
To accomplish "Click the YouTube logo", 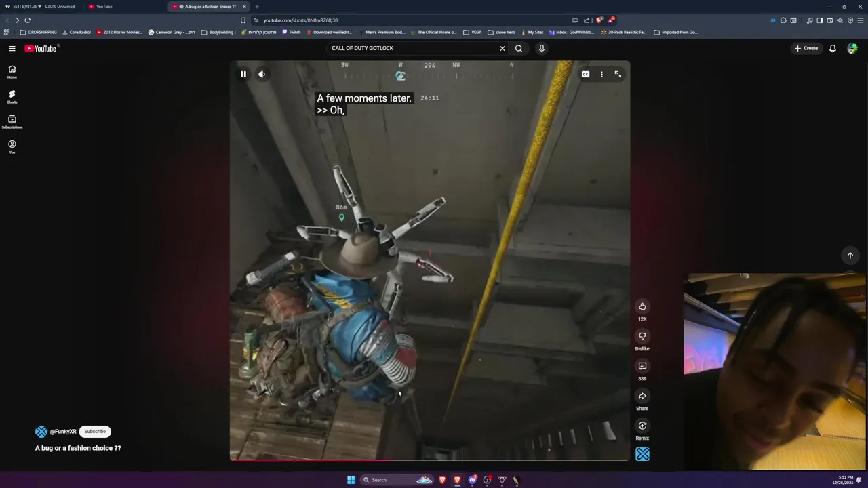I will point(41,48).
